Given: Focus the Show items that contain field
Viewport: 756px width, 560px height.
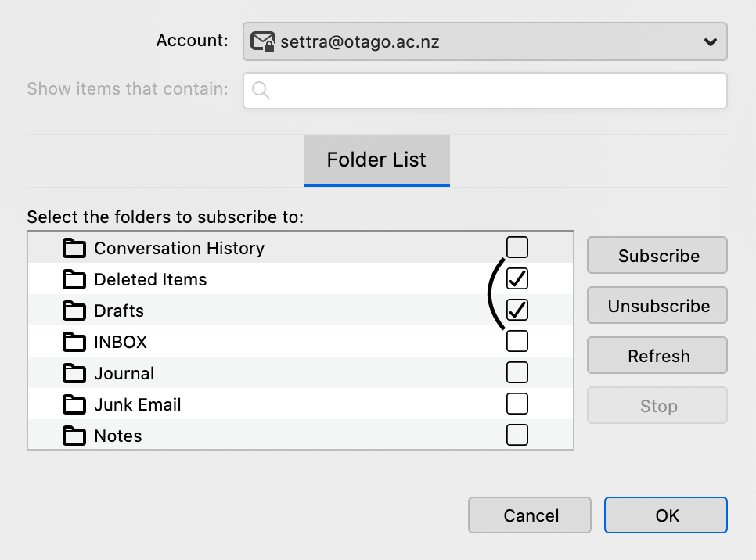Looking at the screenshot, I should coord(493,91).
